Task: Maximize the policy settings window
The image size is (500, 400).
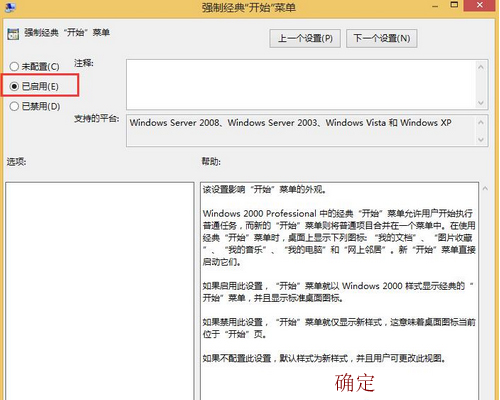Action: [454, 5]
